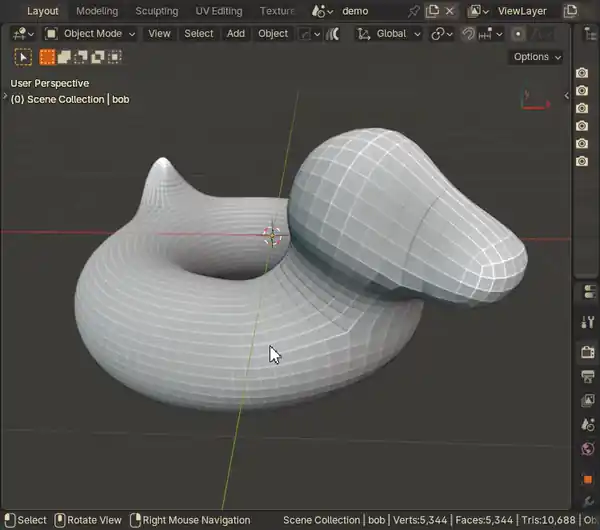Open the World properties globe icon
Screen dimensions: 600x530
point(588,448)
